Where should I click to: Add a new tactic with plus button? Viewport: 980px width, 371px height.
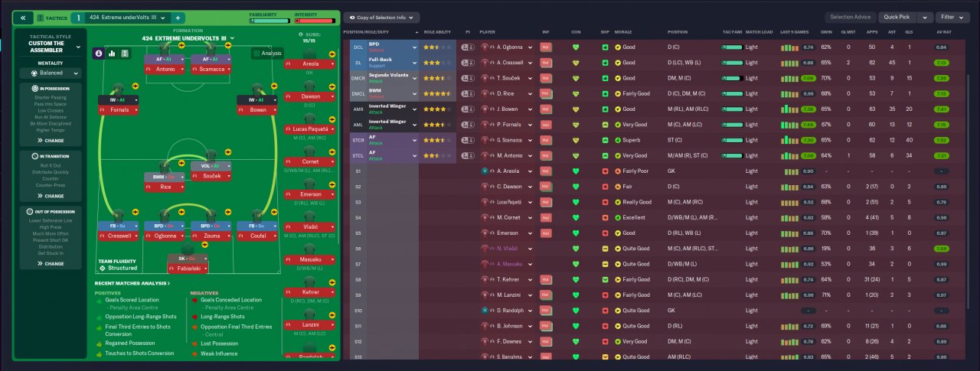pyautogui.click(x=178, y=17)
